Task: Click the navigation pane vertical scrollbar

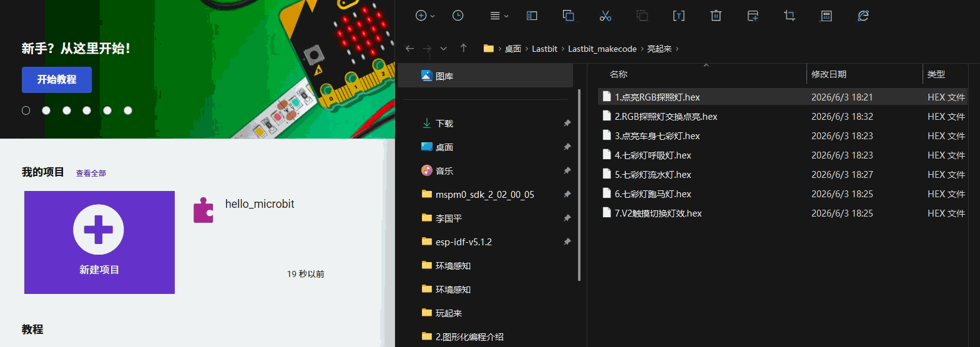Action: (579, 185)
